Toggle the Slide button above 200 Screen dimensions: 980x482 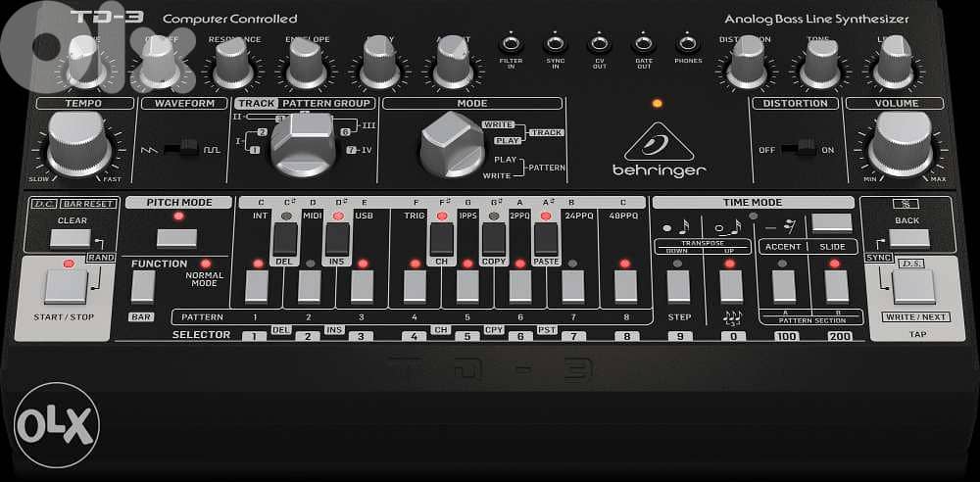click(836, 287)
